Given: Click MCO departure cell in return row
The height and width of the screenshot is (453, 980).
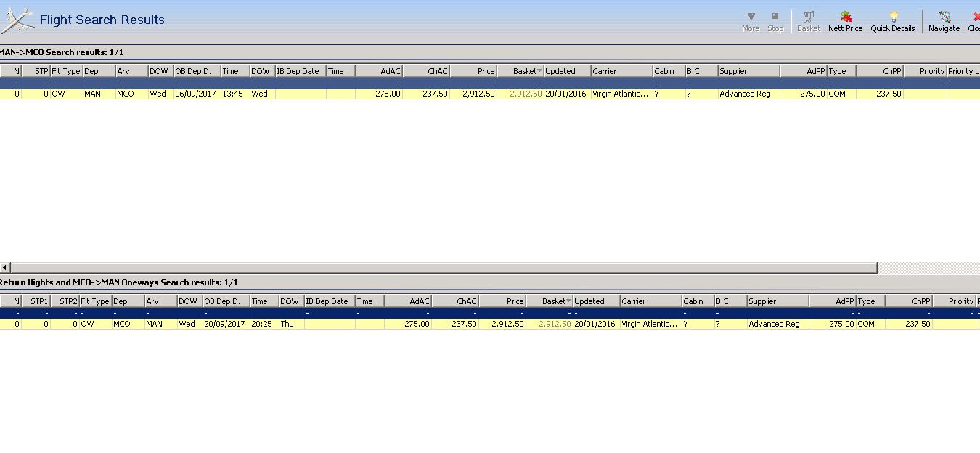Looking at the screenshot, I should (128, 324).
